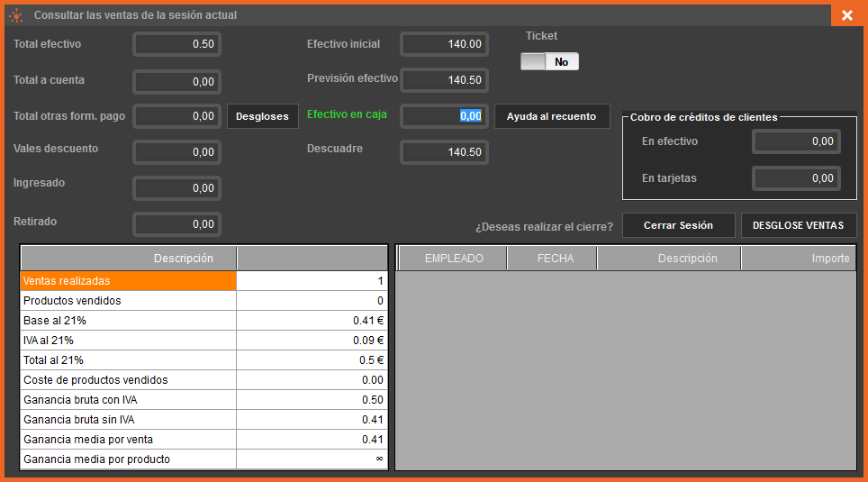Toggle the Ticket switch

click(549, 62)
